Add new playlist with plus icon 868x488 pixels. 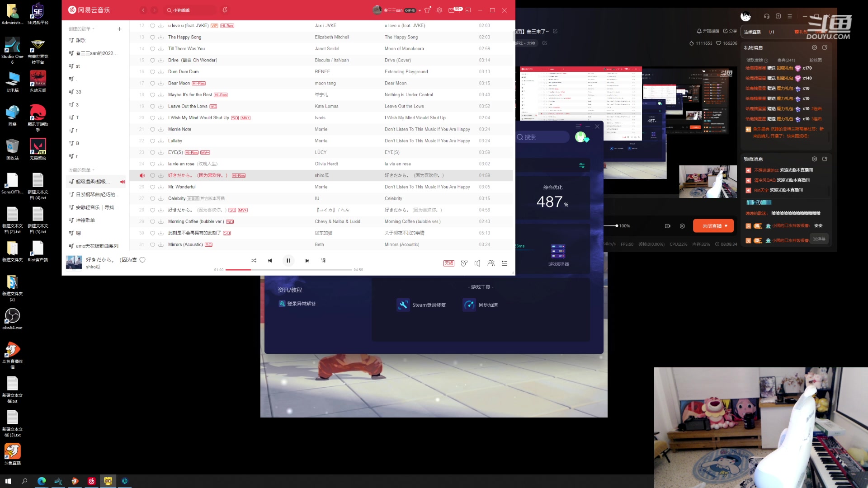click(119, 29)
